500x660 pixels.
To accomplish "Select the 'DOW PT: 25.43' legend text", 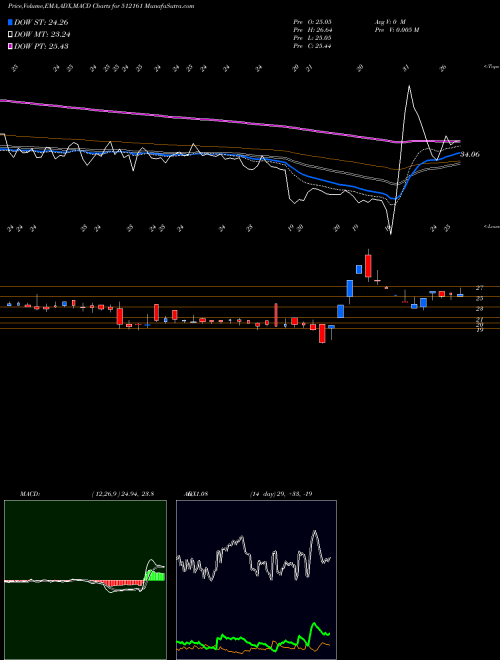I will pyautogui.click(x=41, y=46).
